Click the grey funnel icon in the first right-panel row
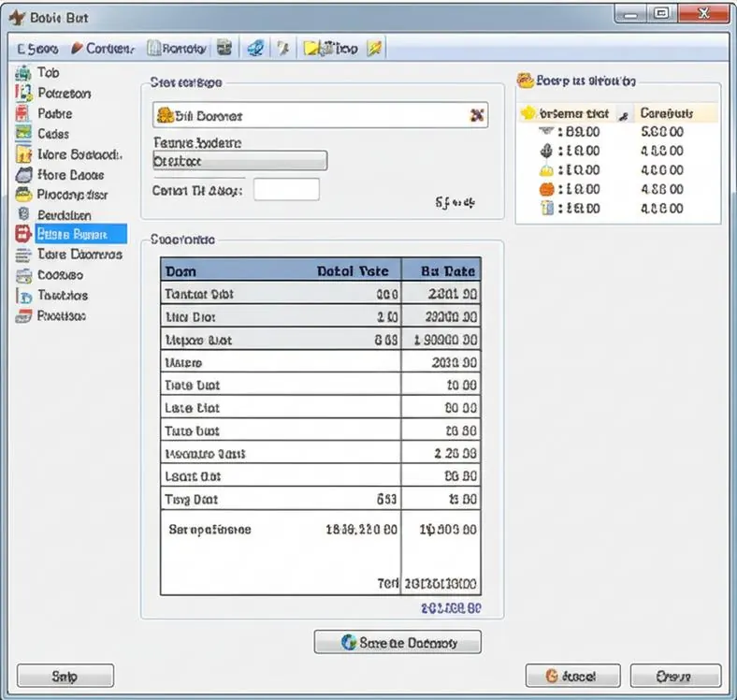The height and width of the screenshot is (700, 737). tap(546, 130)
